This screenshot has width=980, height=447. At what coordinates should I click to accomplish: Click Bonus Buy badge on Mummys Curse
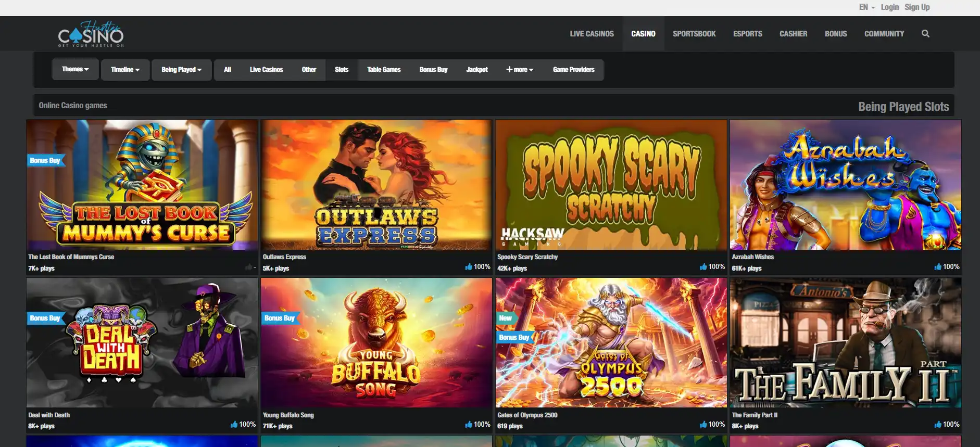(x=45, y=160)
